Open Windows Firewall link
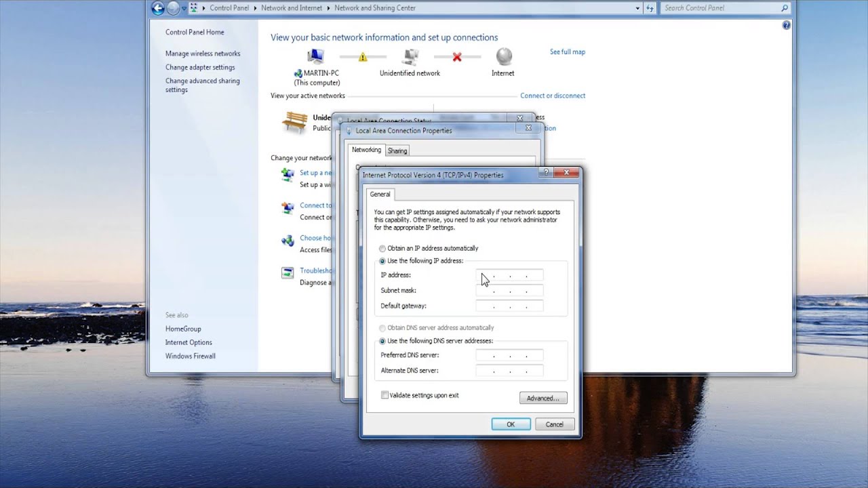The image size is (868, 488). pyautogui.click(x=191, y=356)
